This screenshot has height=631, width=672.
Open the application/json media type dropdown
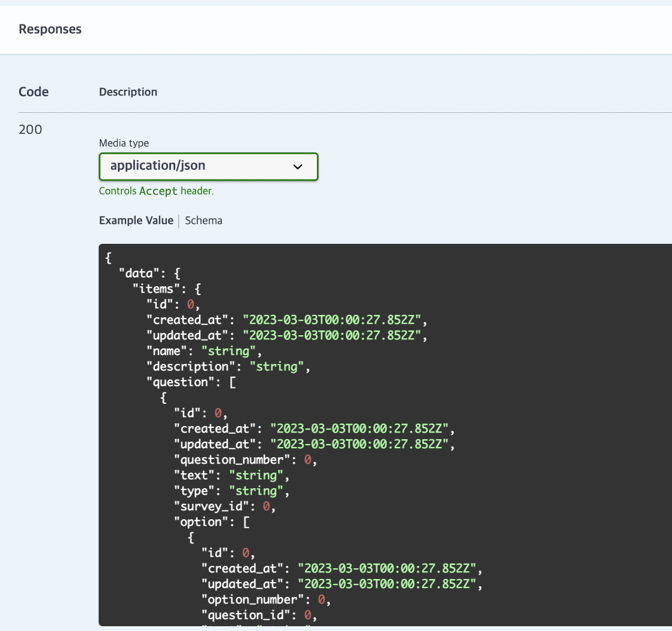pyautogui.click(x=208, y=167)
